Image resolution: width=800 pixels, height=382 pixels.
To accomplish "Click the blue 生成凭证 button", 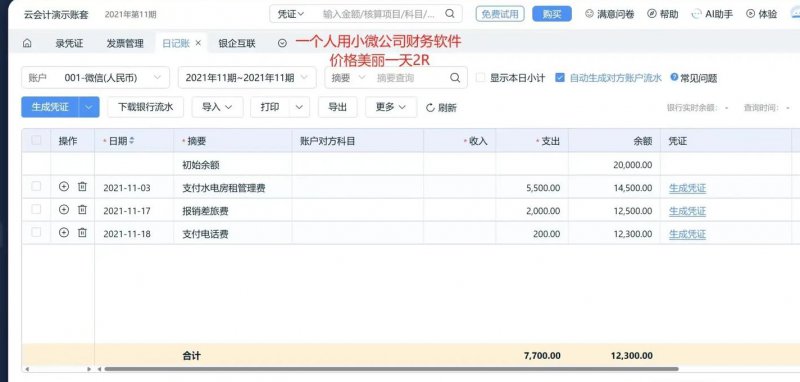I will [x=50, y=107].
